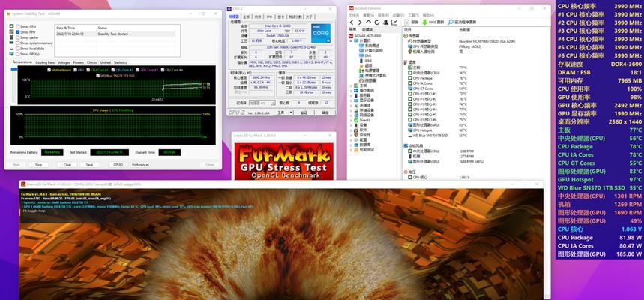This screenshot has height=300, width=644.
Task: Enable the Stress system memory checkbox
Action: (x=18, y=43)
